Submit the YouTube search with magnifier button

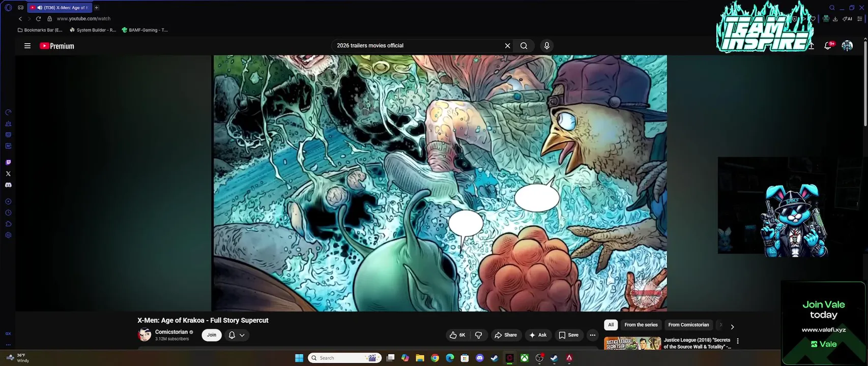coord(524,46)
